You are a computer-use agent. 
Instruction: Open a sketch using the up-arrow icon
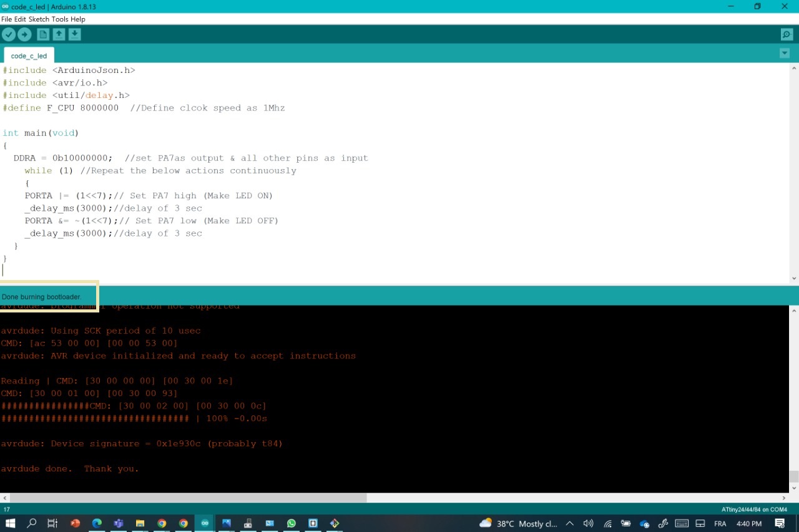(59, 35)
